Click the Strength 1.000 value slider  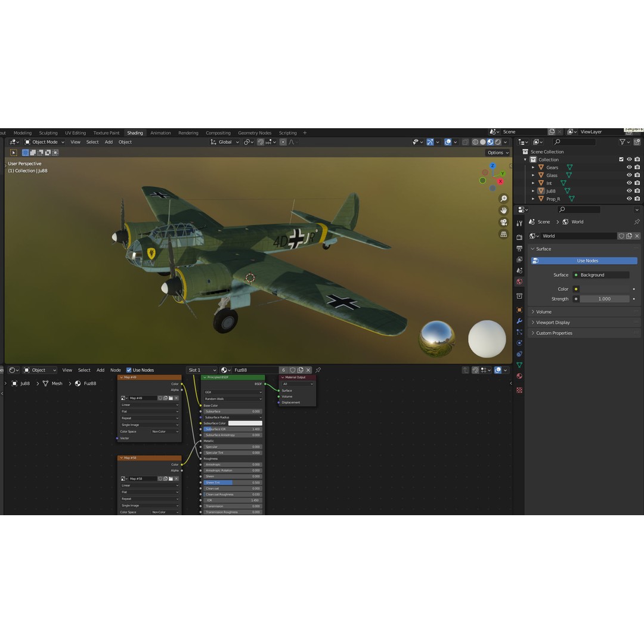(604, 299)
